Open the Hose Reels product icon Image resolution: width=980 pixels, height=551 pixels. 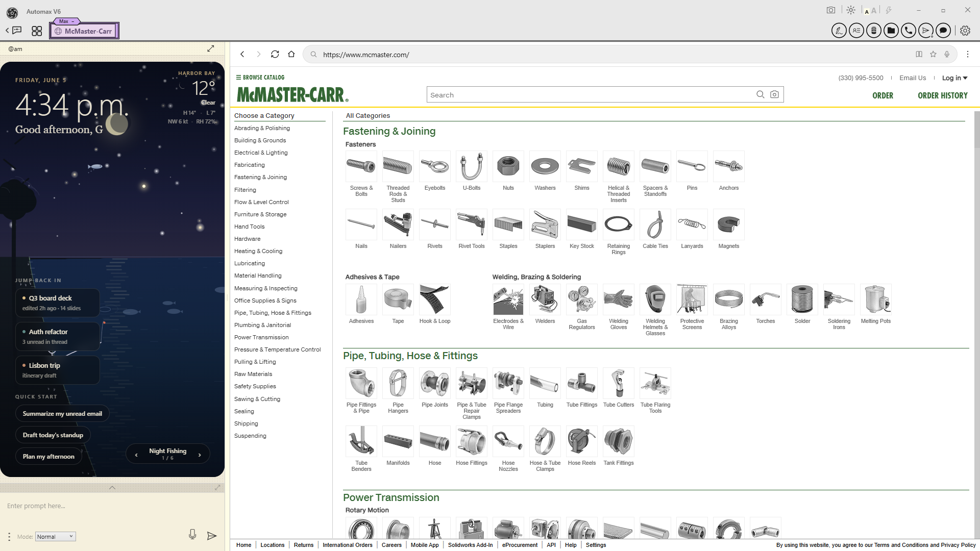[582, 441]
